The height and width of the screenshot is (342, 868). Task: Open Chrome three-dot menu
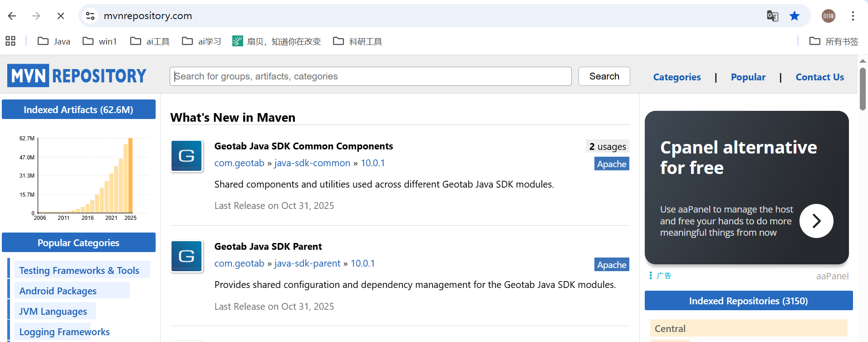point(853,16)
